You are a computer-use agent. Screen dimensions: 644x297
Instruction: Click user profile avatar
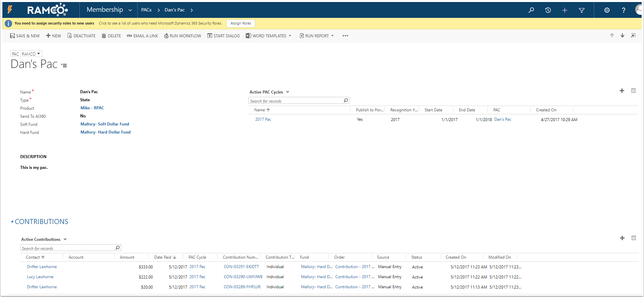[639, 9]
